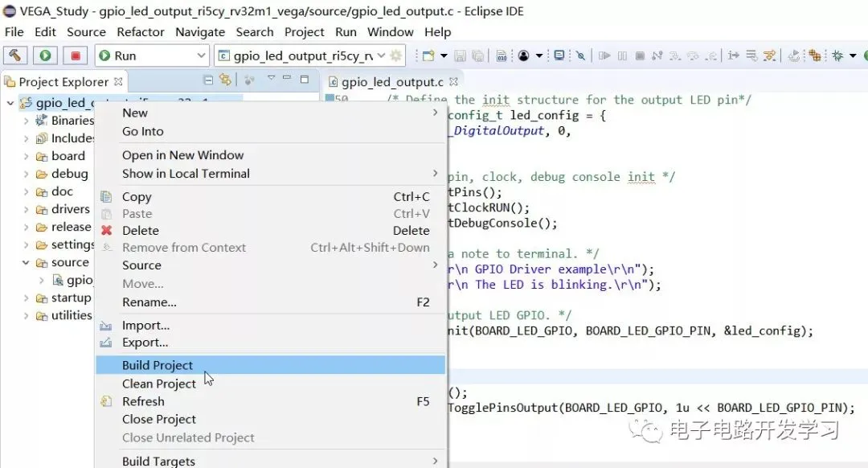Click the binary 010 file toolbar icon

pos(502,55)
